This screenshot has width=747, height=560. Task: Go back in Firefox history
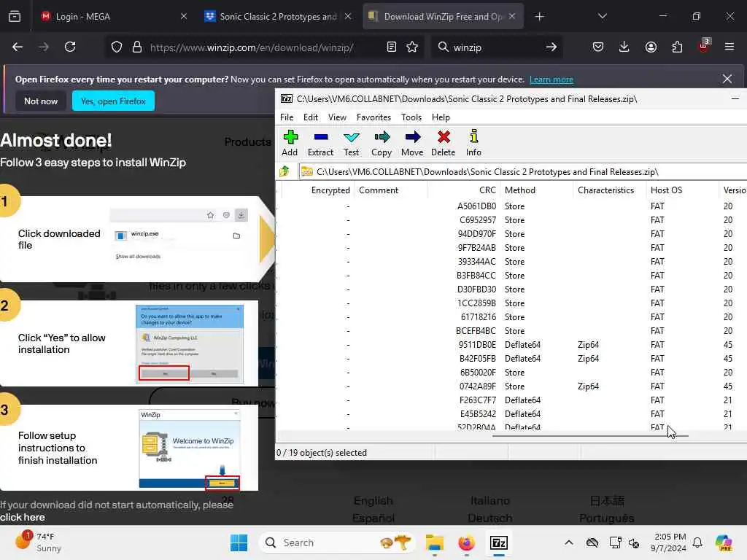pos(18,47)
